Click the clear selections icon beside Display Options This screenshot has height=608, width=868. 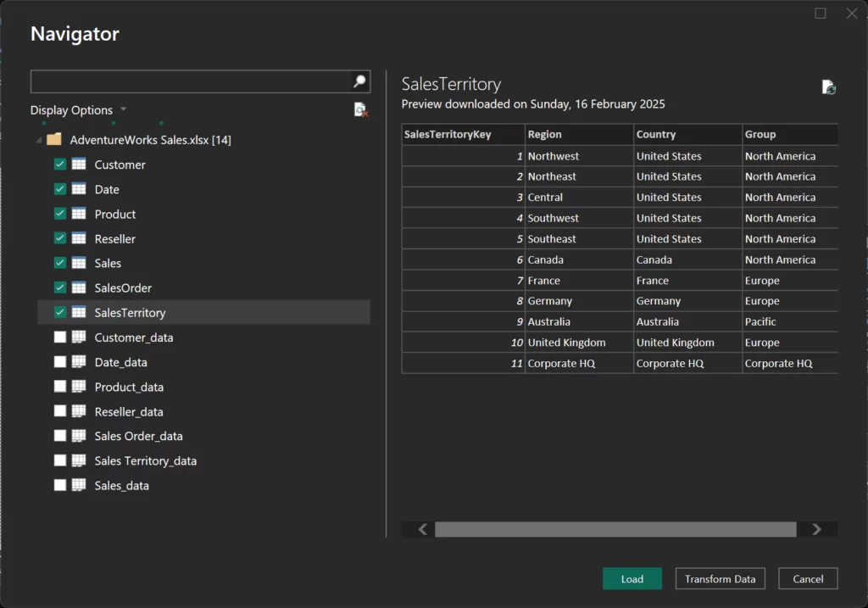point(361,109)
